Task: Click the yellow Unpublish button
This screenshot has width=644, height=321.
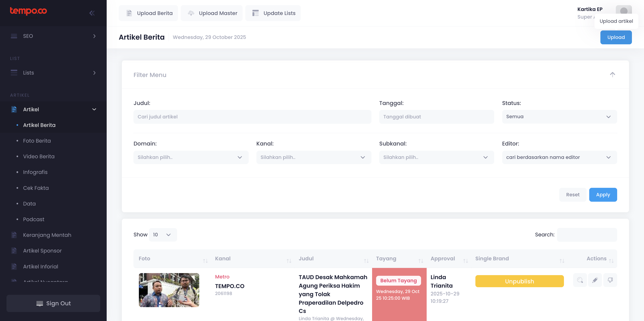Action: coord(519,281)
